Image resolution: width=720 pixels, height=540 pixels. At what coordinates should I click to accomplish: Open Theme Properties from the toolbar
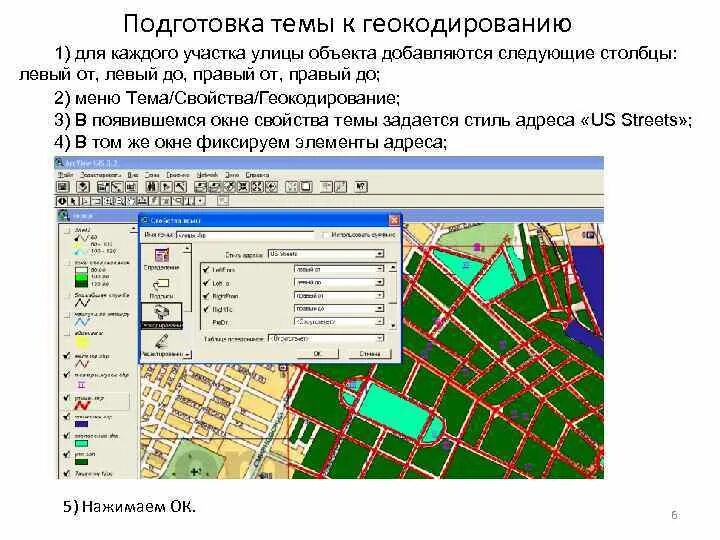pyautogui.click(x=103, y=186)
